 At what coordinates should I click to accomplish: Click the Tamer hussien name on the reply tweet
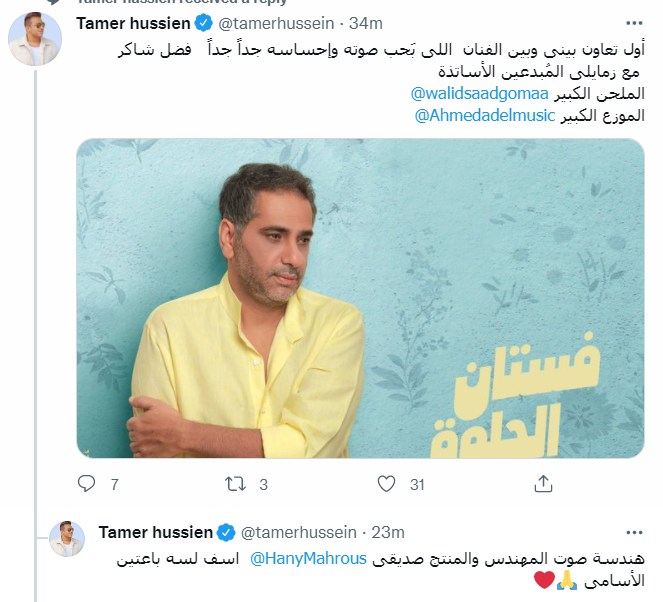coord(156,532)
